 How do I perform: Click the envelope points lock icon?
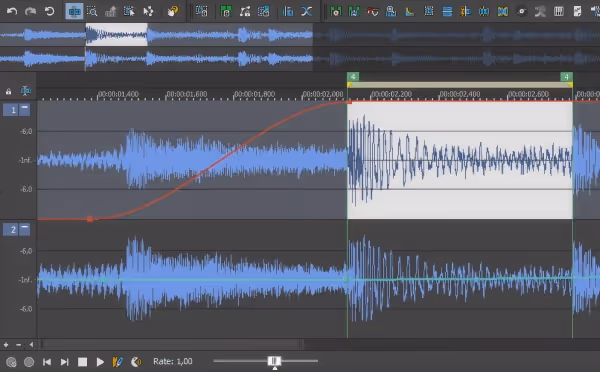tap(245, 11)
